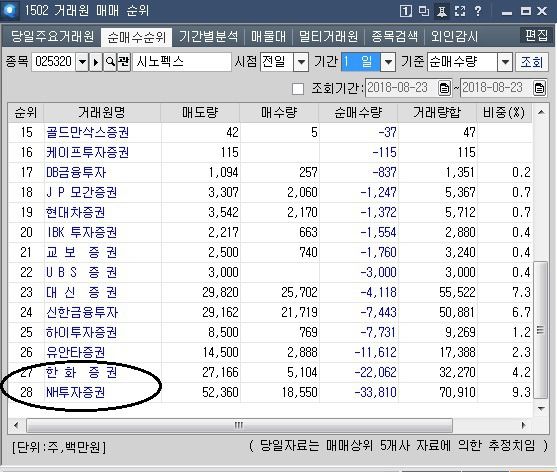Click the window copy icon in the title bar
The image size is (557, 472).
click(423, 11)
